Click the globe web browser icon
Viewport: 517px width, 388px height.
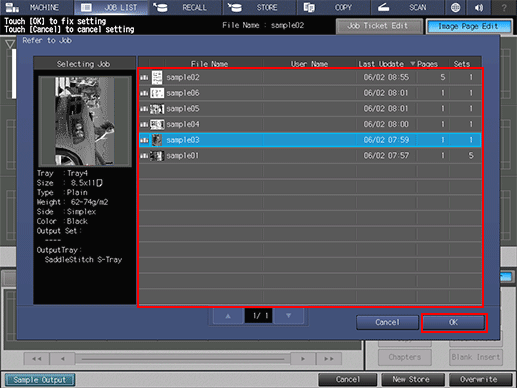(x=455, y=7)
